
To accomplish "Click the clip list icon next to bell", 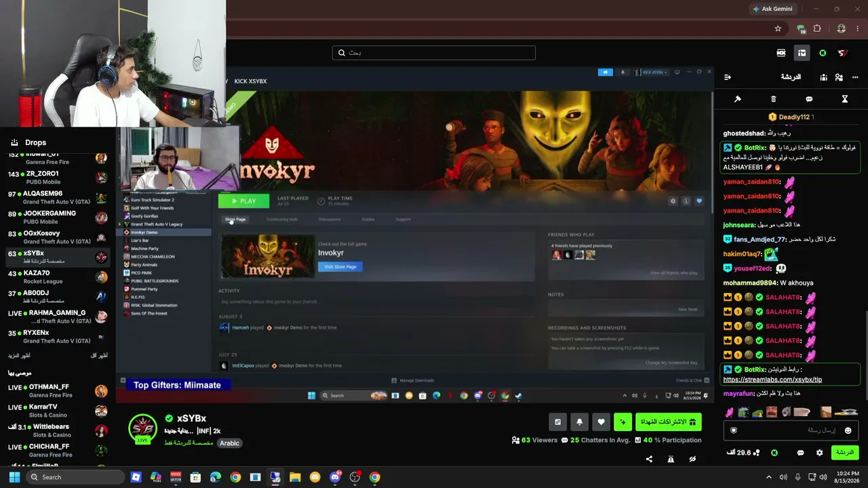I will pyautogui.click(x=557, y=422).
